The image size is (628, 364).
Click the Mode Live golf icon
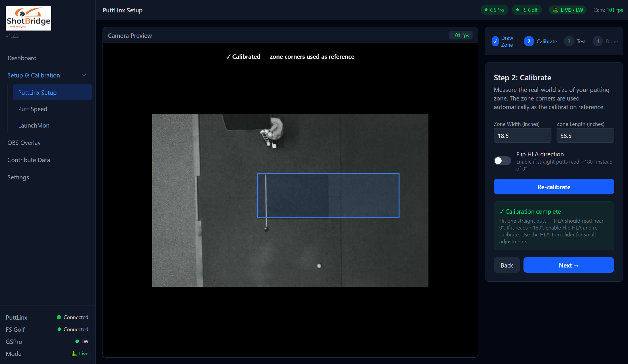(x=74, y=354)
